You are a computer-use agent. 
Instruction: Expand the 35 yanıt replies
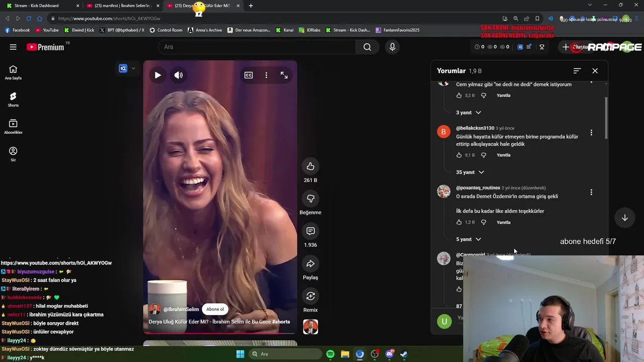(x=470, y=172)
